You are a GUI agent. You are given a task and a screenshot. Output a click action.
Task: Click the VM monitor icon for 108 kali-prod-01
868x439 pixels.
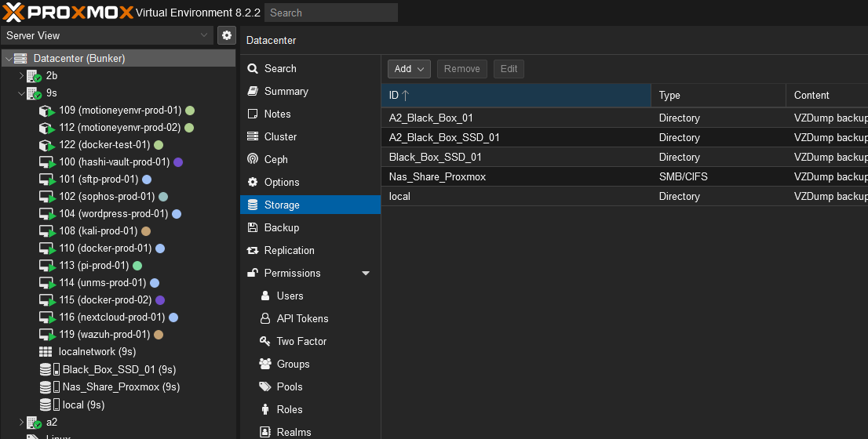tap(46, 231)
